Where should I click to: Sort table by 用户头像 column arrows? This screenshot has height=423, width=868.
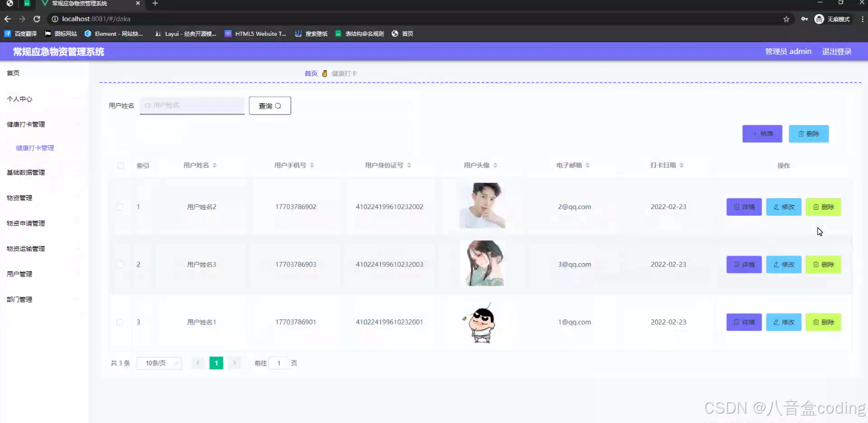click(495, 166)
